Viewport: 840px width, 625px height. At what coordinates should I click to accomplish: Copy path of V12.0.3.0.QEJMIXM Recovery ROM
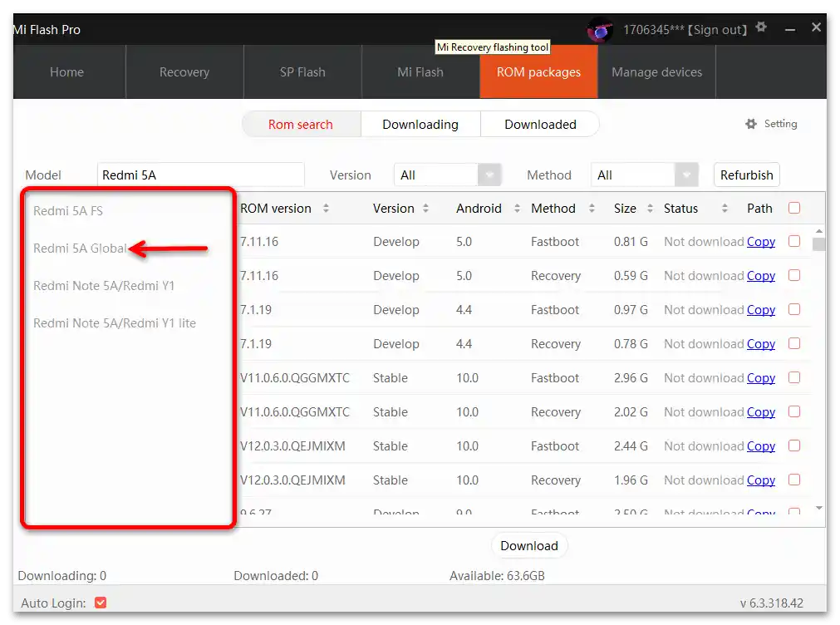(761, 480)
